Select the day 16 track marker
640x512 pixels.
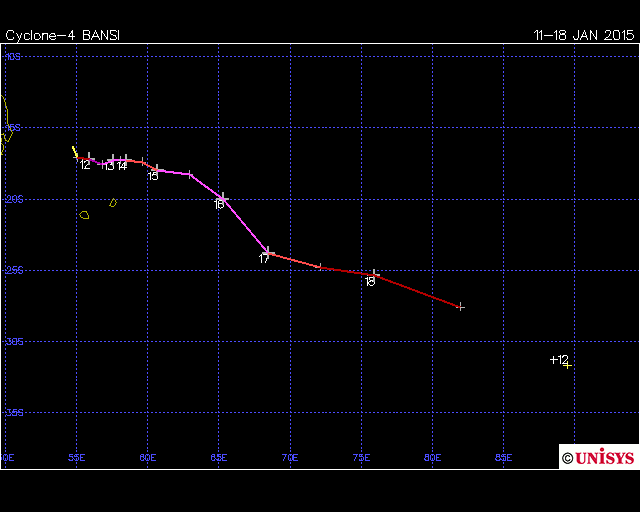click(223, 197)
